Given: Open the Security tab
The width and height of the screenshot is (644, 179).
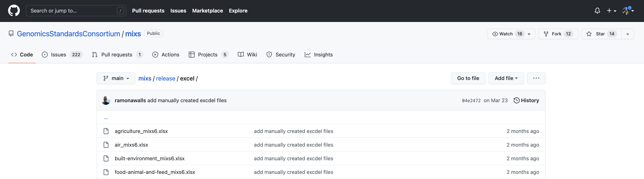Looking at the screenshot, I should [x=281, y=55].
